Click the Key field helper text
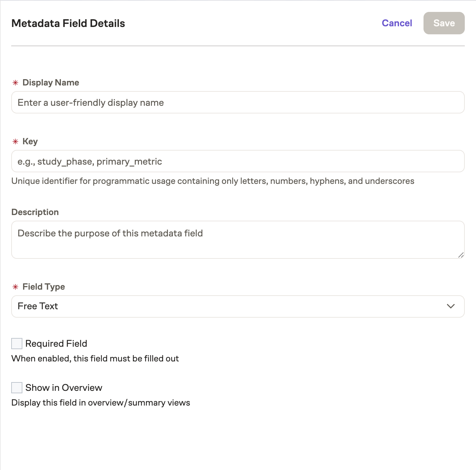The height and width of the screenshot is (470, 476). point(213,181)
